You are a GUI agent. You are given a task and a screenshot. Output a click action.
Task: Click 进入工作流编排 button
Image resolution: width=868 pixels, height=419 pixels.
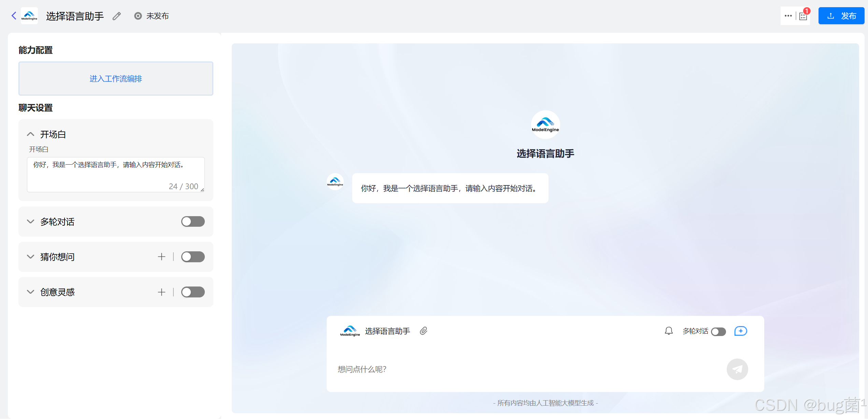(116, 79)
